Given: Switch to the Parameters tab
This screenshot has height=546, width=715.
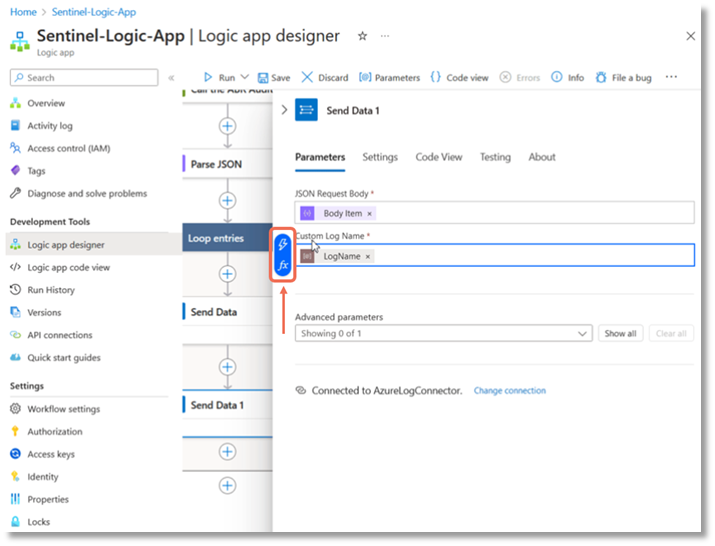Looking at the screenshot, I should 320,157.
